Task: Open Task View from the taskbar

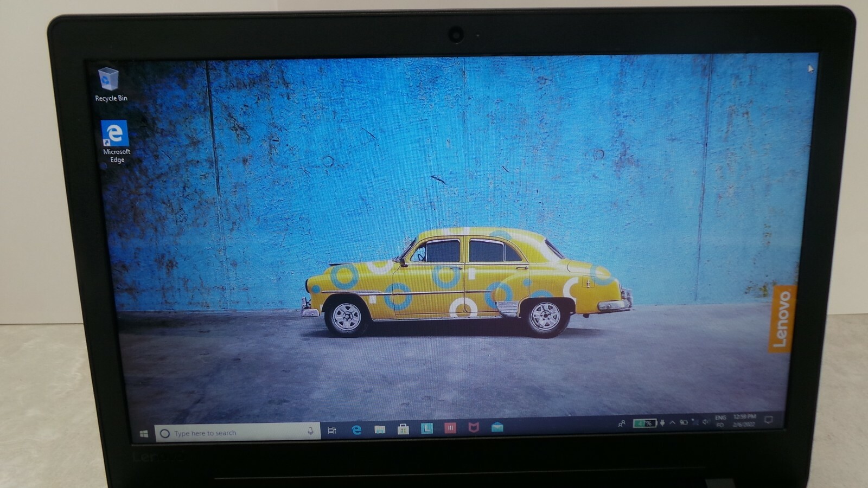Action: 332,431
